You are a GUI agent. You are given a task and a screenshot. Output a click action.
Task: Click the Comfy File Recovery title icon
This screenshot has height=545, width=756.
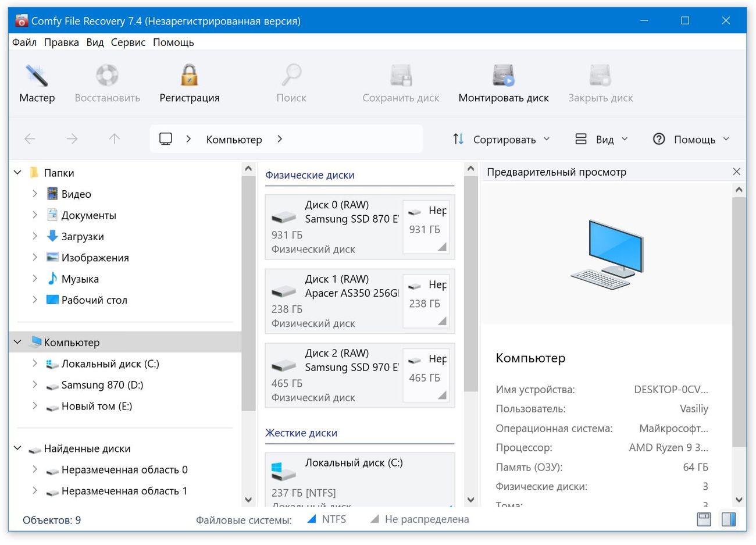click(22, 21)
